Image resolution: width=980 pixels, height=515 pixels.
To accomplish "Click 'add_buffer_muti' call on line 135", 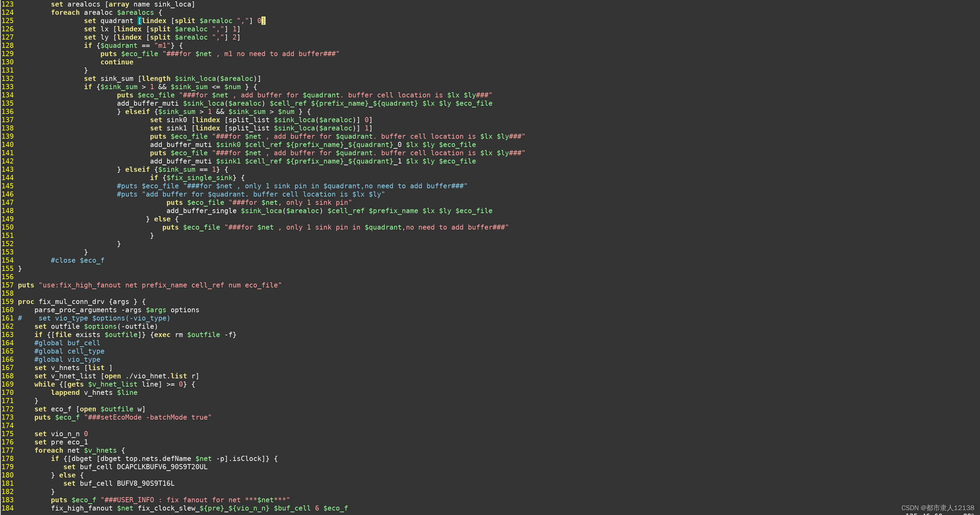I will 147,103.
